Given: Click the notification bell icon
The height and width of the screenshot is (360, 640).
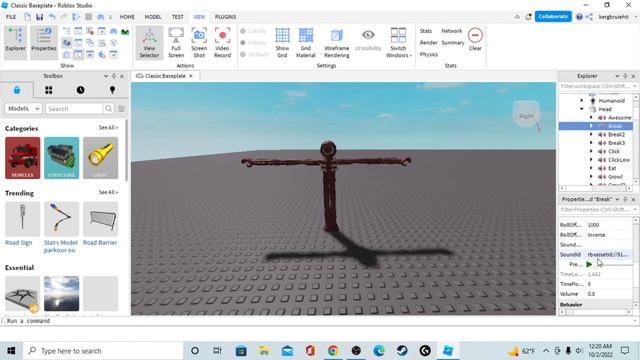Looking at the screenshot, I should point(529,17).
